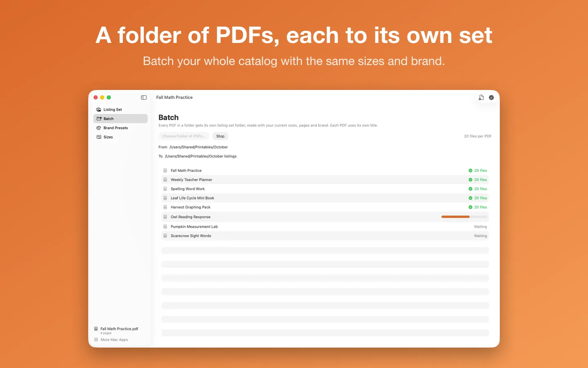Click Waiting status on Pumpkin Measurement Lab row

pyautogui.click(x=480, y=227)
